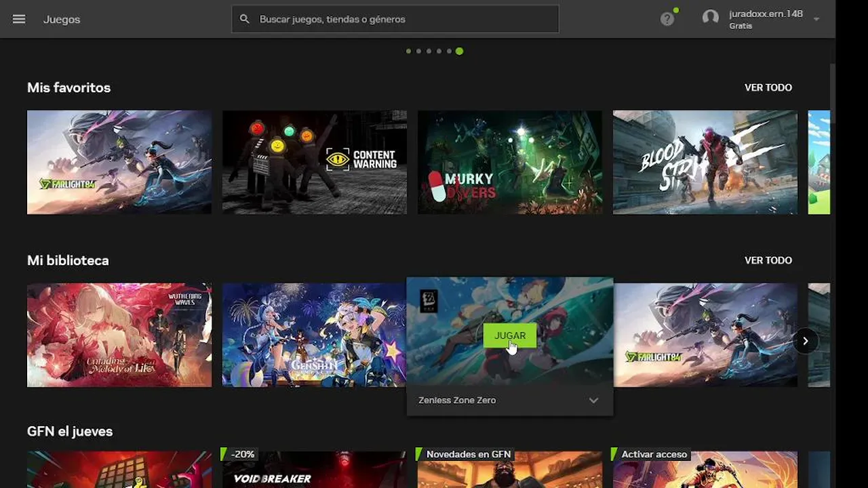Select the third carousel dot
Image resolution: width=868 pixels, height=488 pixels.
(x=429, y=51)
